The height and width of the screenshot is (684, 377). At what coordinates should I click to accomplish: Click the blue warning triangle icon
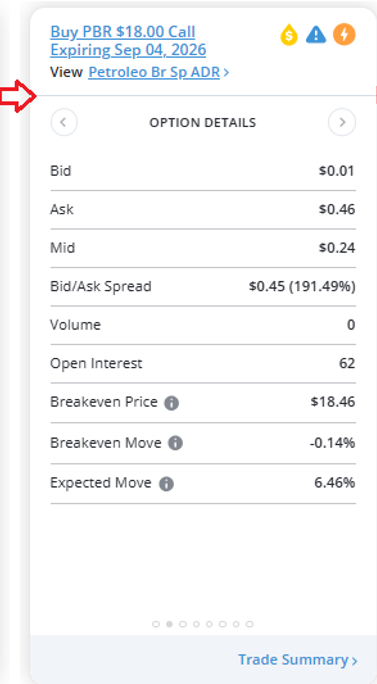[x=316, y=34]
